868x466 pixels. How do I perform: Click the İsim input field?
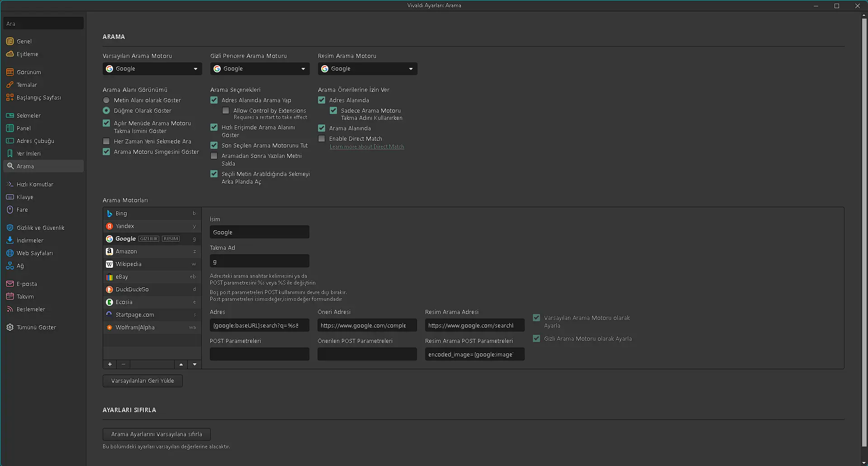click(x=260, y=232)
